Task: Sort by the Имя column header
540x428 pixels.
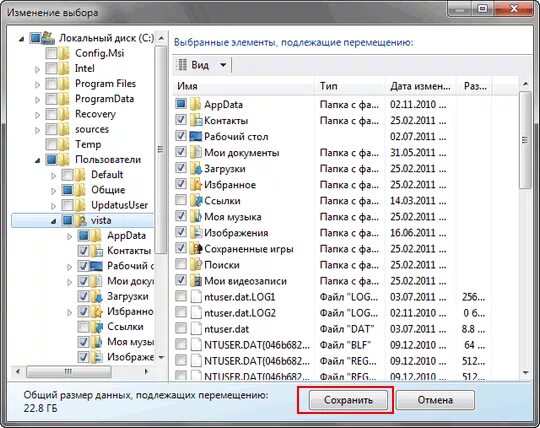Action: click(x=243, y=86)
